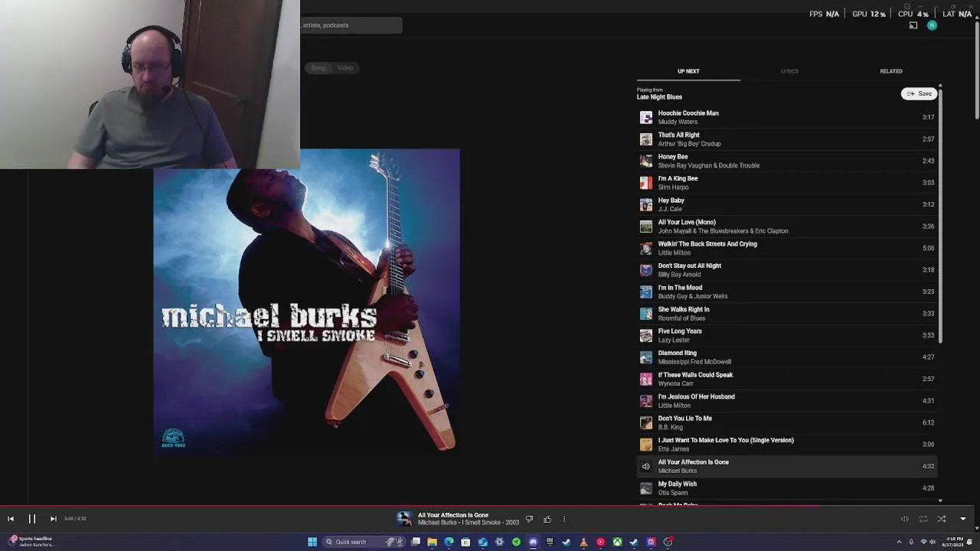Pause the current song
The image size is (980, 551).
(32, 519)
